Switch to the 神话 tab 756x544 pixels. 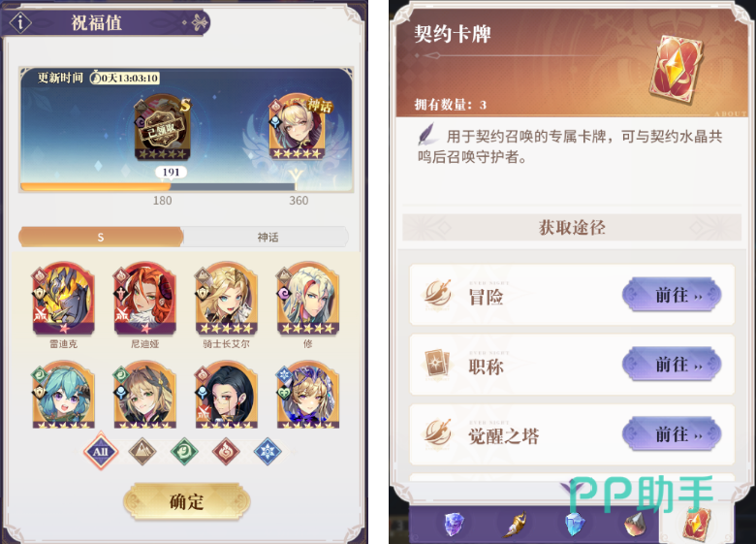(267, 237)
